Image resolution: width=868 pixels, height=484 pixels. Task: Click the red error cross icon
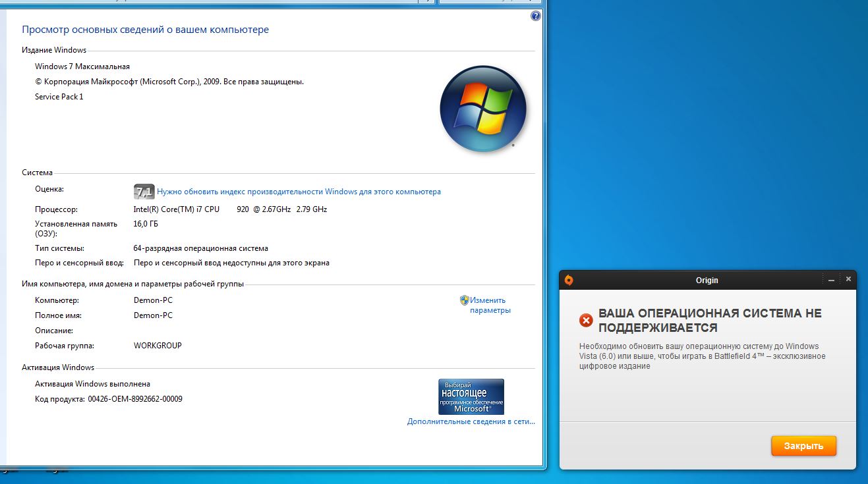click(x=586, y=321)
